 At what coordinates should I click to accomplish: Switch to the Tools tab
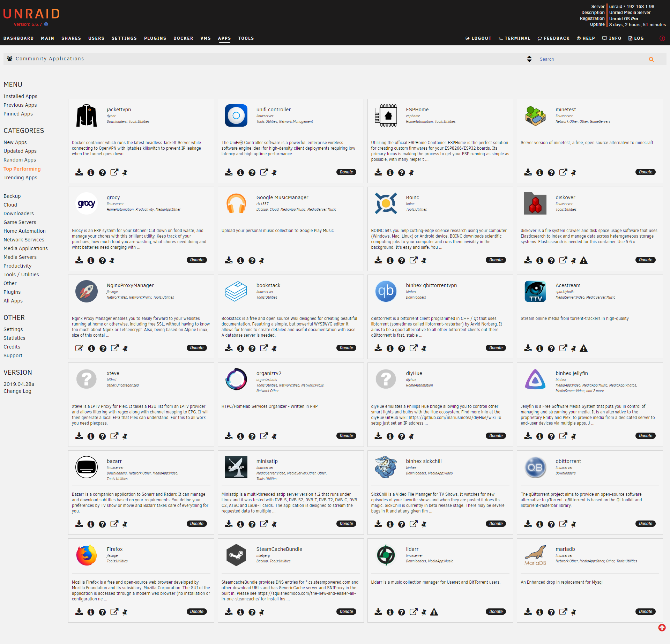coord(246,38)
